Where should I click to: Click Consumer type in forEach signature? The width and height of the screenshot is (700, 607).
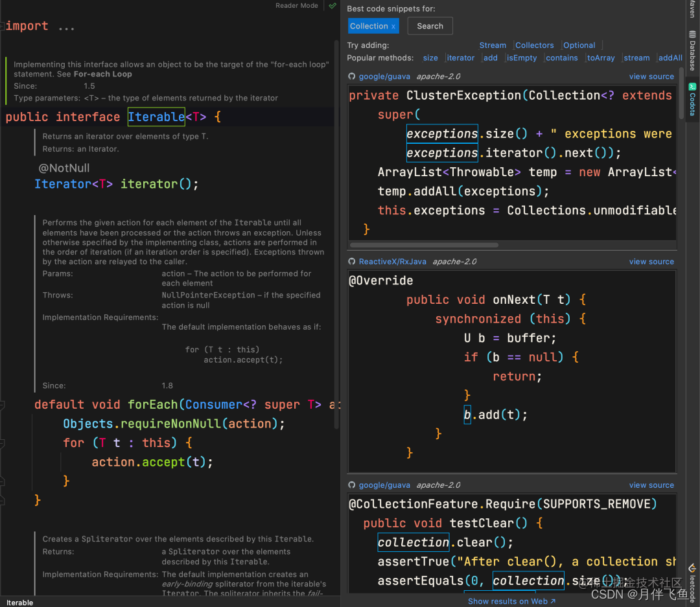coord(213,405)
